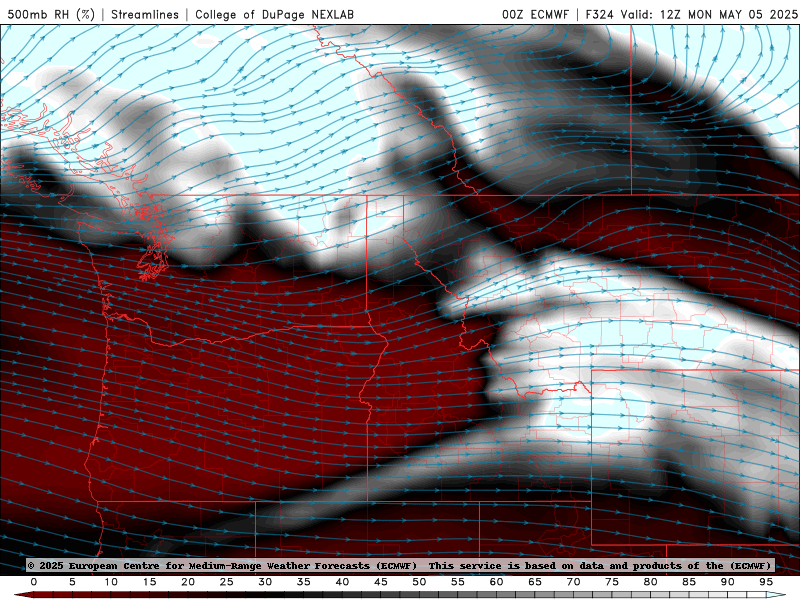Click the "55" label on the color scale
The image size is (800, 600).
point(458,582)
